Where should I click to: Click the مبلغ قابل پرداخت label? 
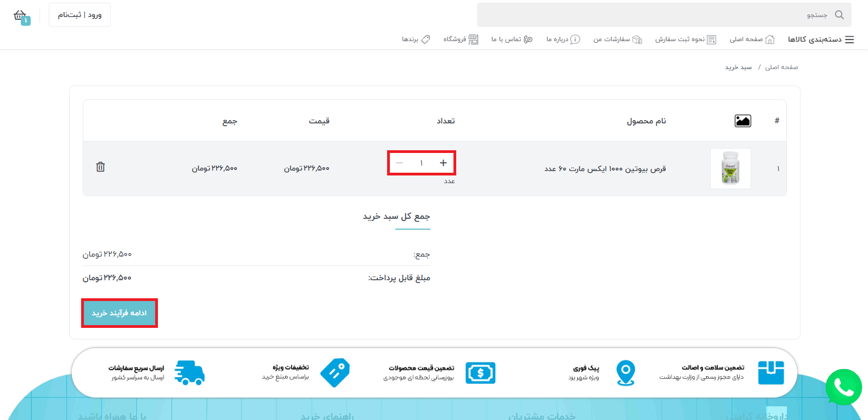pos(399,278)
